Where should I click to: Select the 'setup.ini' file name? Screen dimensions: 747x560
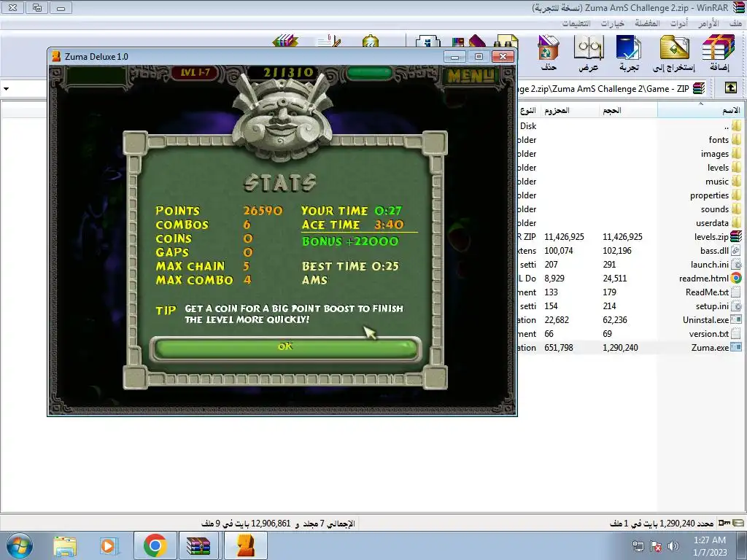[x=712, y=306]
